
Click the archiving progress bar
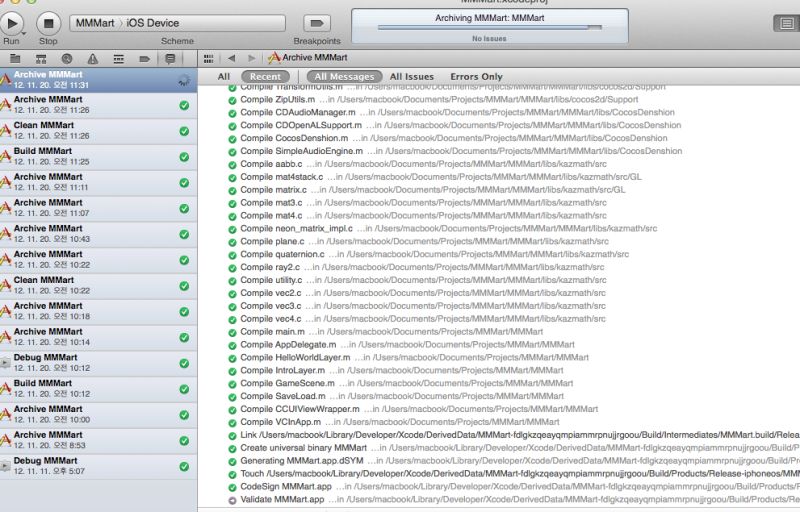coord(489,28)
